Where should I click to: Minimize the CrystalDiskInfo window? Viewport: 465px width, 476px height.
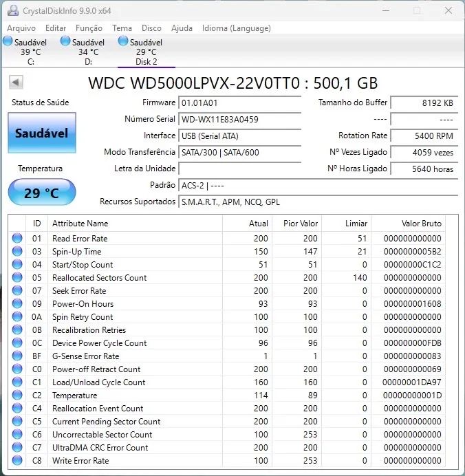click(386, 10)
